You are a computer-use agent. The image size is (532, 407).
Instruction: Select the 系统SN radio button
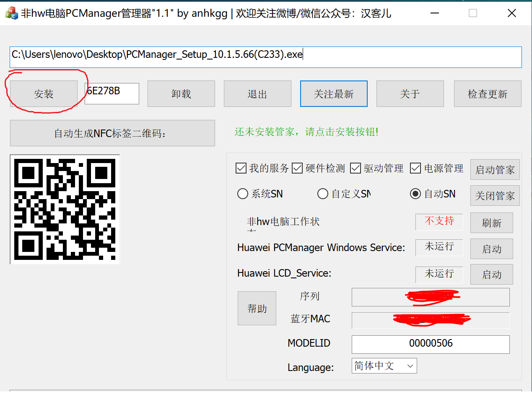point(243,194)
